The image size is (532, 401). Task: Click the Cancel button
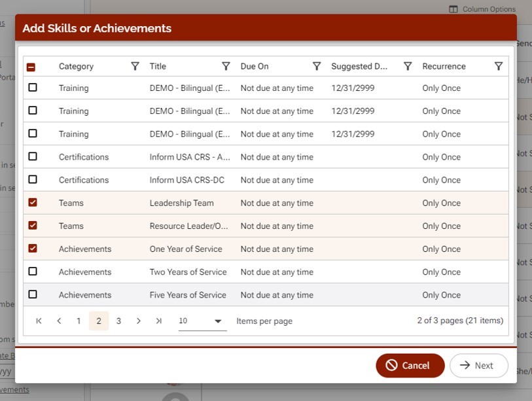[x=410, y=366]
